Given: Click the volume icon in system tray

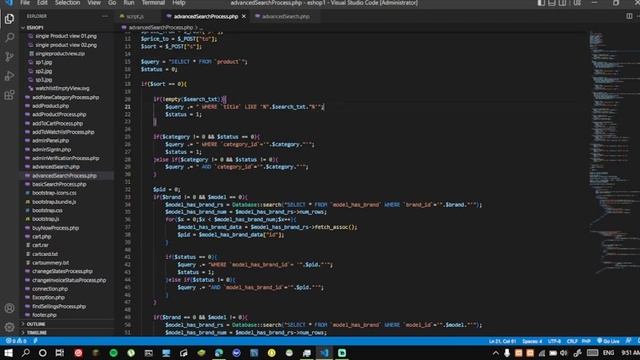Looking at the screenshot, I should [564, 353].
